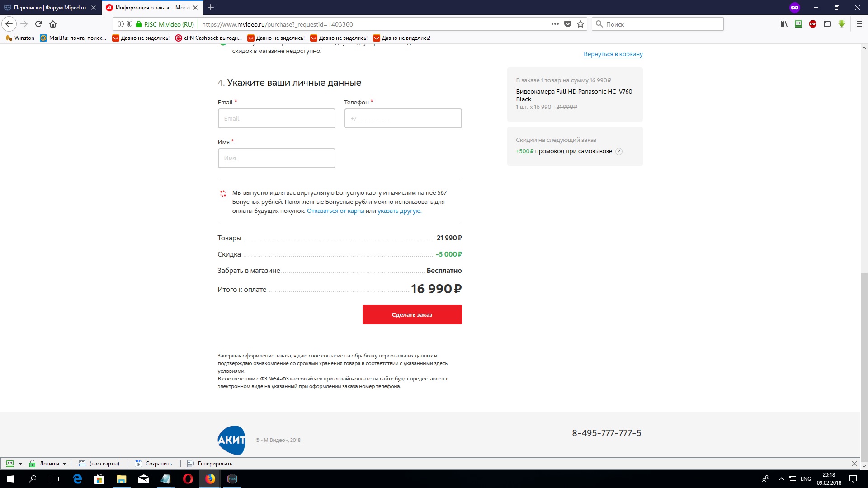Open Windows taskbar search
Screen dimensions: 868x488
pos(33,479)
